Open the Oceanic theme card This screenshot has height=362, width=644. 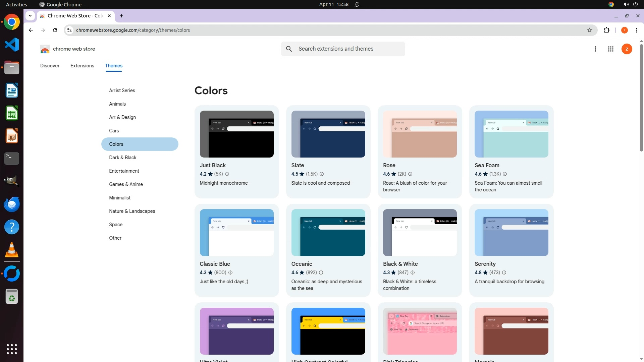[328, 250]
